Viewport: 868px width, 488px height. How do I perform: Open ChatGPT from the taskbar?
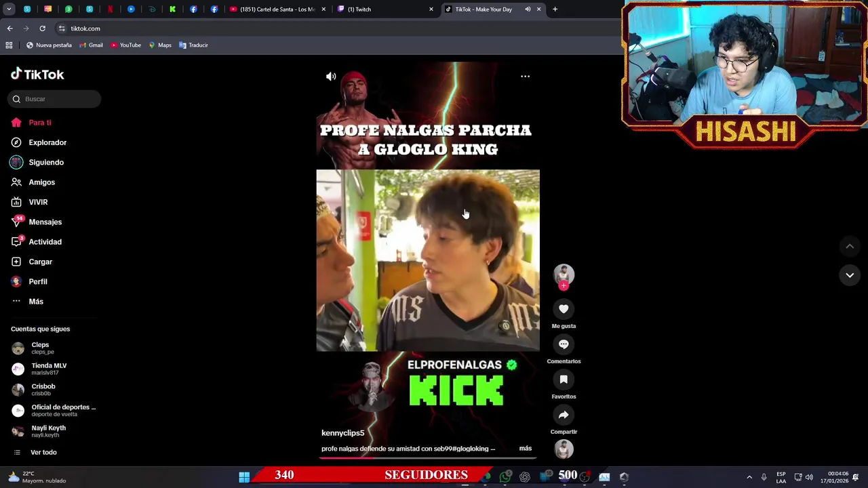coord(525,477)
